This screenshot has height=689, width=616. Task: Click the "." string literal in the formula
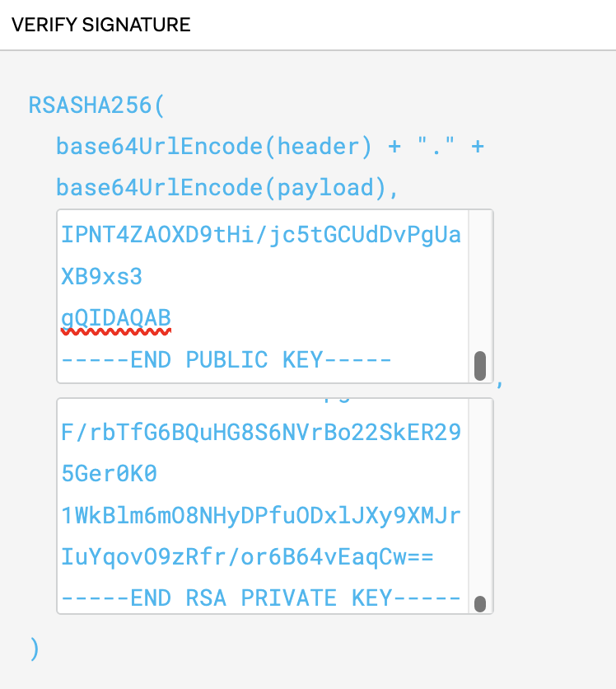click(435, 147)
